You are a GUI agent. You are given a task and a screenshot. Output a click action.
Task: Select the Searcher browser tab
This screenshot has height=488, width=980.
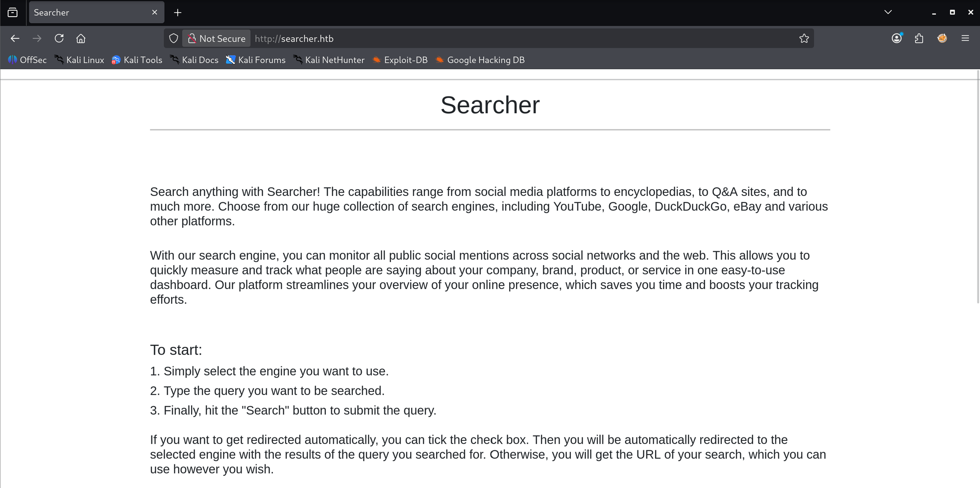(x=97, y=12)
